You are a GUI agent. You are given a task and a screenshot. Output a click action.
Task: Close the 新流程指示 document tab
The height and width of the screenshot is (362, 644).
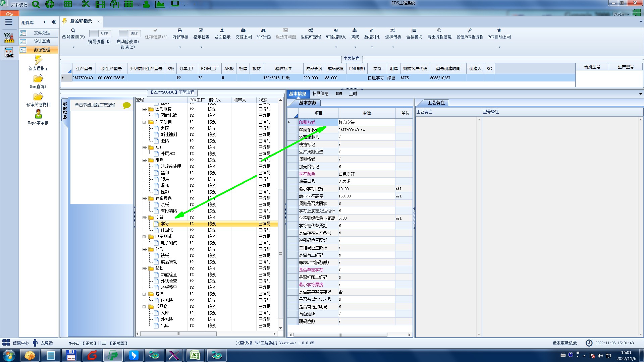[x=99, y=21]
